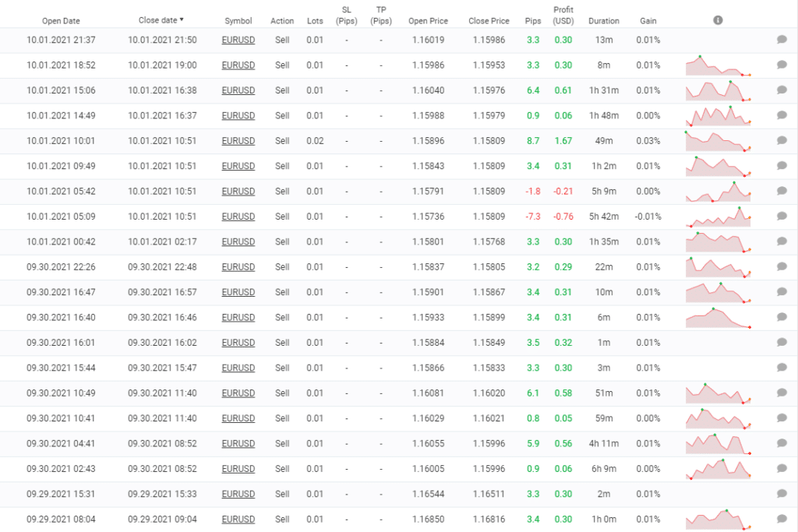Select the 8.7 pips value
798x532 pixels.
coord(533,140)
